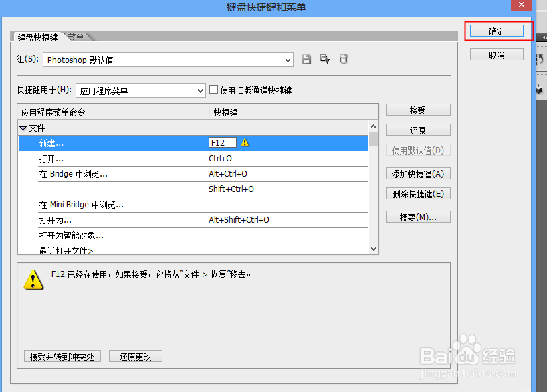Open the 摘要(M) summary
The width and height of the screenshot is (547, 392).
418,217
